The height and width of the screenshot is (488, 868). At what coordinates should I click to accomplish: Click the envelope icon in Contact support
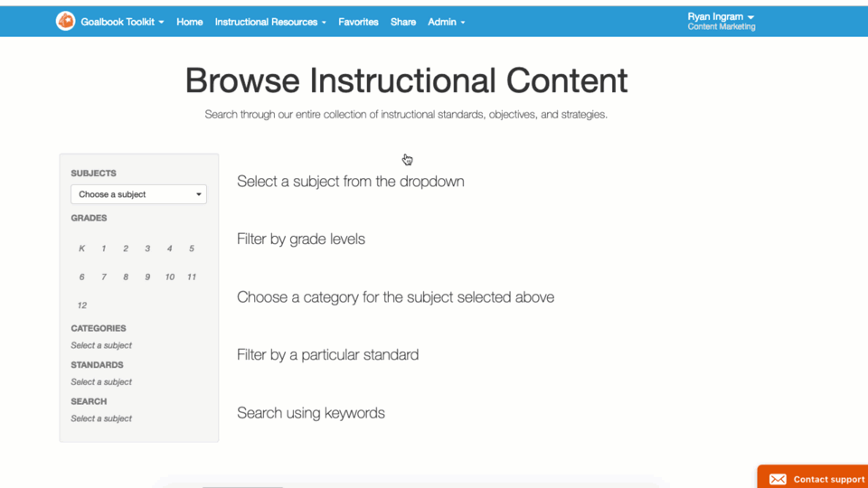click(778, 479)
